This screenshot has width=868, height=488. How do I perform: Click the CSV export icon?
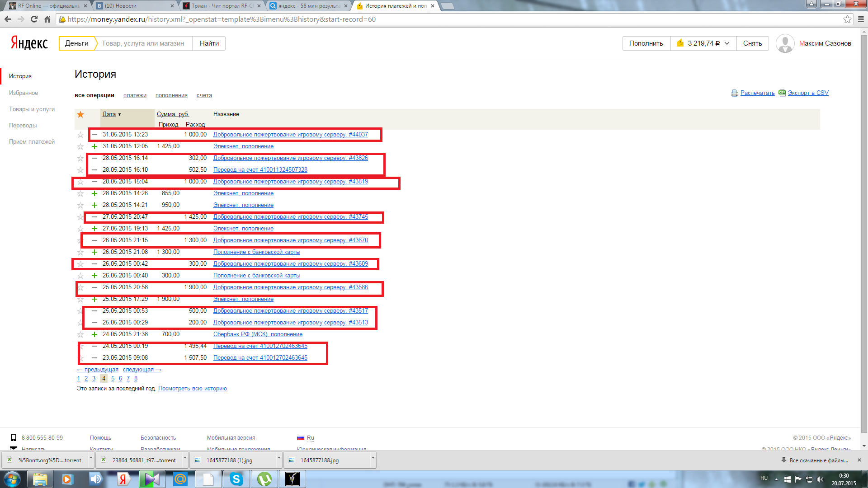[782, 93]
